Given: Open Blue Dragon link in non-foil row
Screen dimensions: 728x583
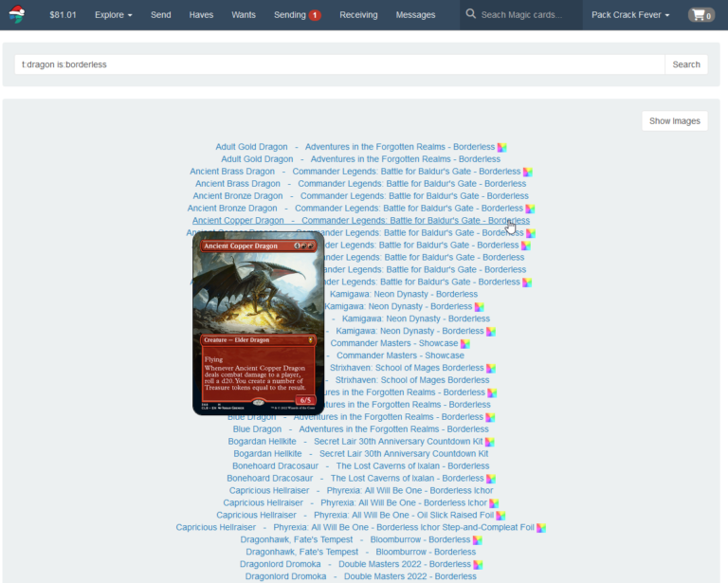Looking at the screenshot, I should tap(257, 428).
